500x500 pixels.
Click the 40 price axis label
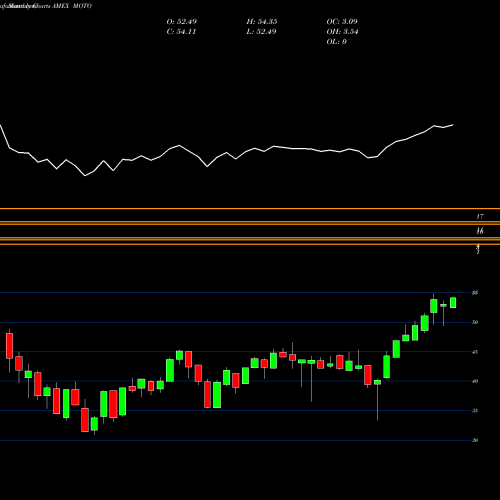click(x=475, y=381)
